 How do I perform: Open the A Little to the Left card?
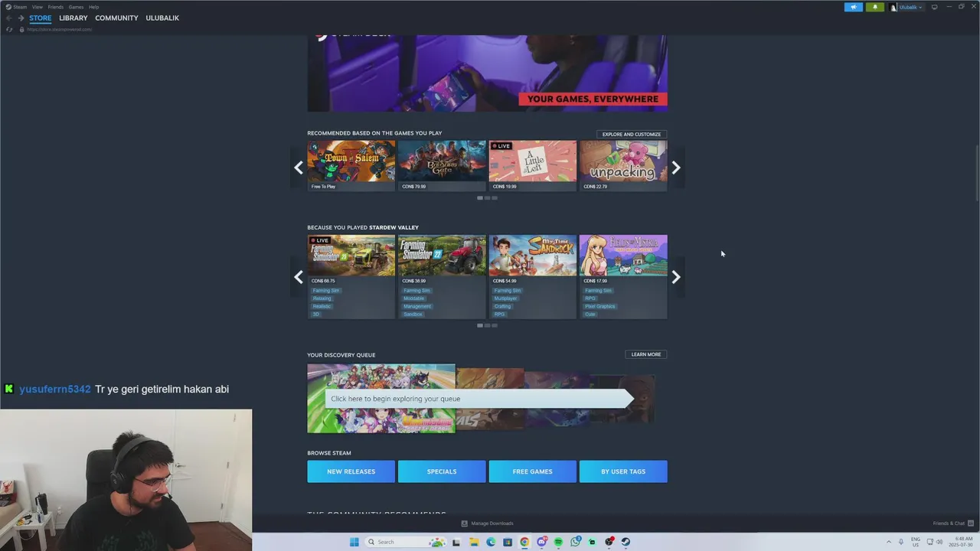[x=533, y=165]
